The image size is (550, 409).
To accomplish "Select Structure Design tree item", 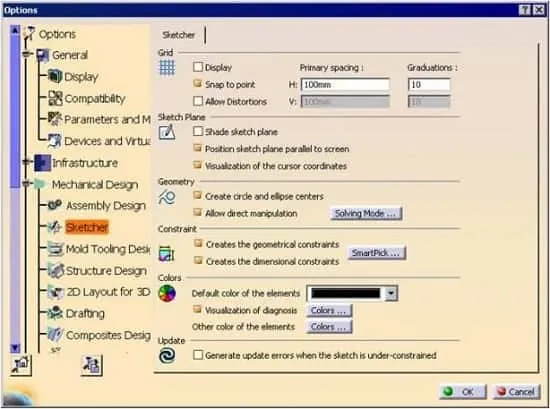I will (106, 271).
